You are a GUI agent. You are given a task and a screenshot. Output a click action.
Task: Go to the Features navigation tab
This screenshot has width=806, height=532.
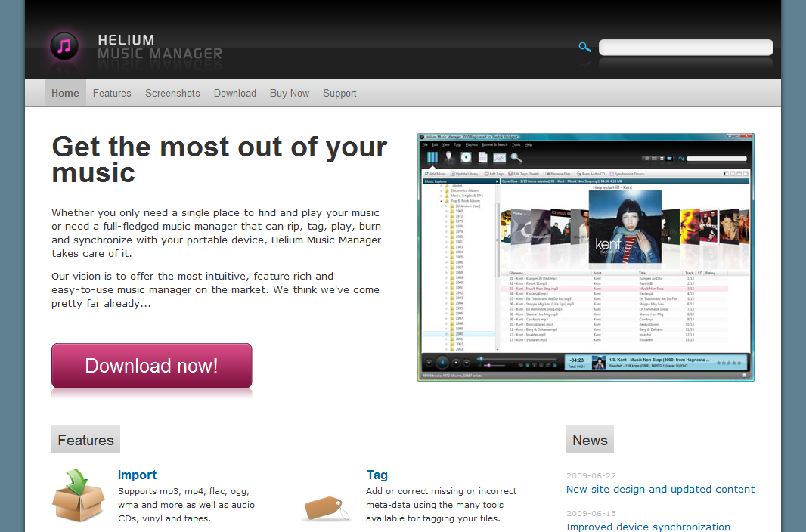(112, 93)
